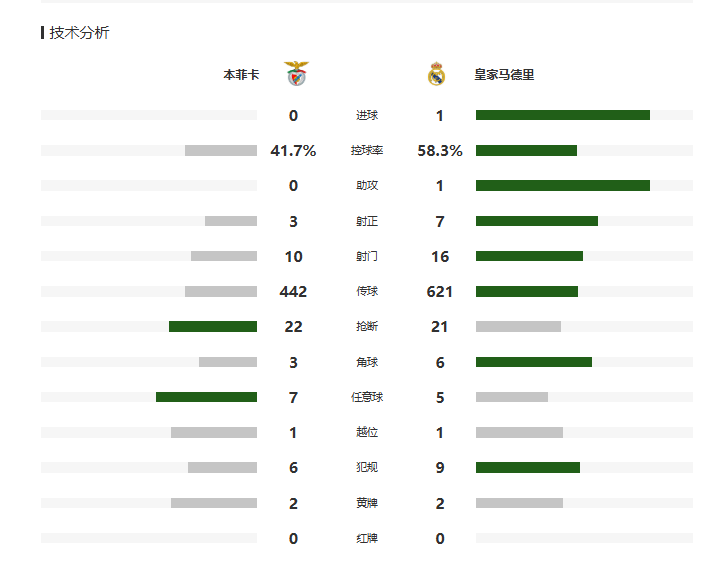Open the 皇家马德里 team name link

point(504,75)
